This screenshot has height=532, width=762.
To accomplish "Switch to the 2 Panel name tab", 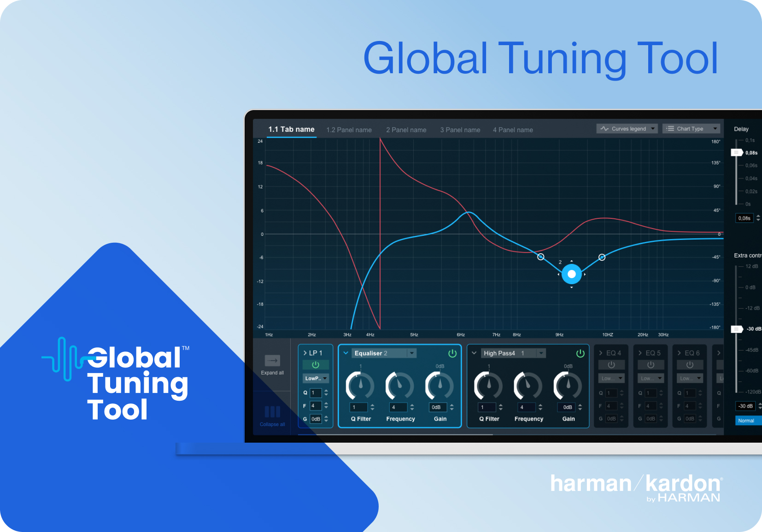I will [x=406, y=130].
